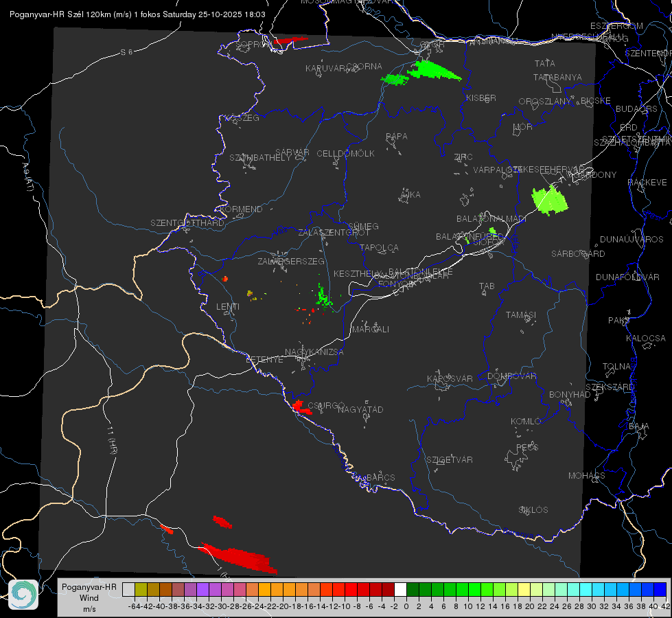Click the light green echo below Gárdony
This screenshot has height=618, width=672.
pyautogui.click(x=549, y=201)
